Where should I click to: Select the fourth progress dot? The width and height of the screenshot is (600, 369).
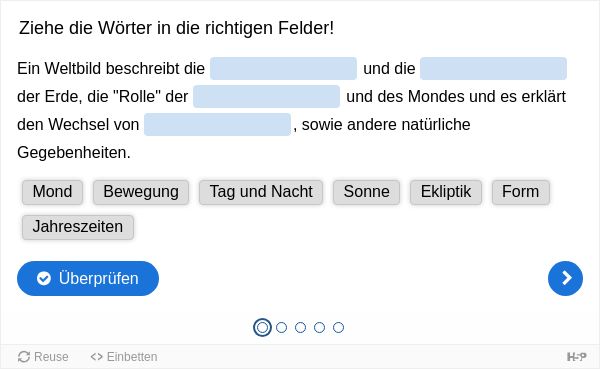point(319,328)
